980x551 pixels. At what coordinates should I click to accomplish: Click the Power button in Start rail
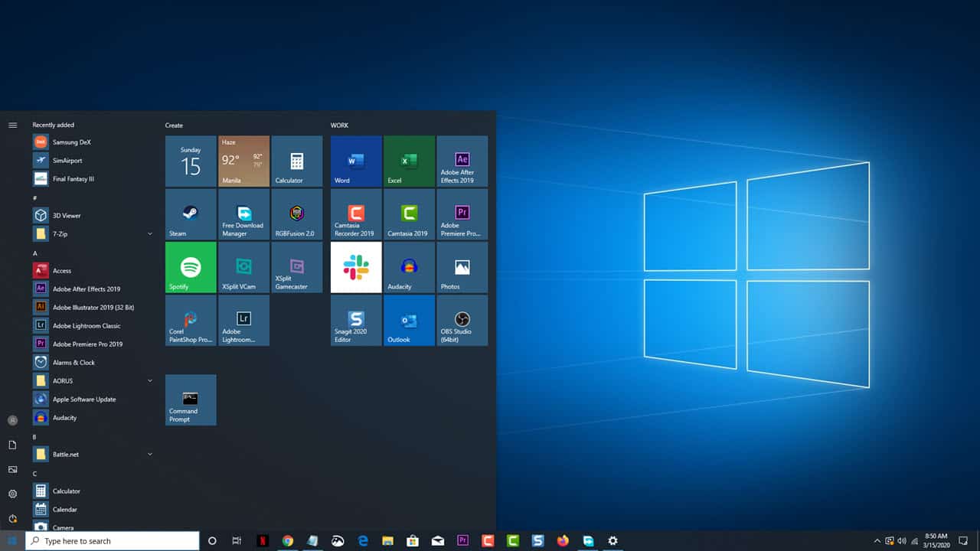[12, 519]
